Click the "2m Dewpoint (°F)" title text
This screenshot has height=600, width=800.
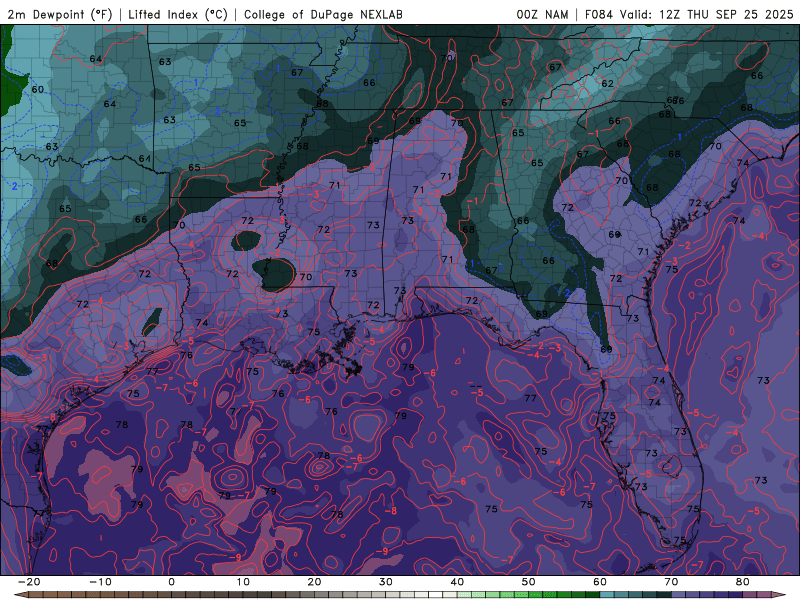point(60,14)
